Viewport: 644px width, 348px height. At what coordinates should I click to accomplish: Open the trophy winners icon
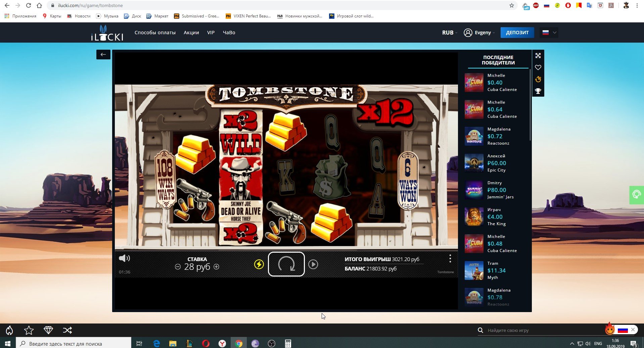538,91
